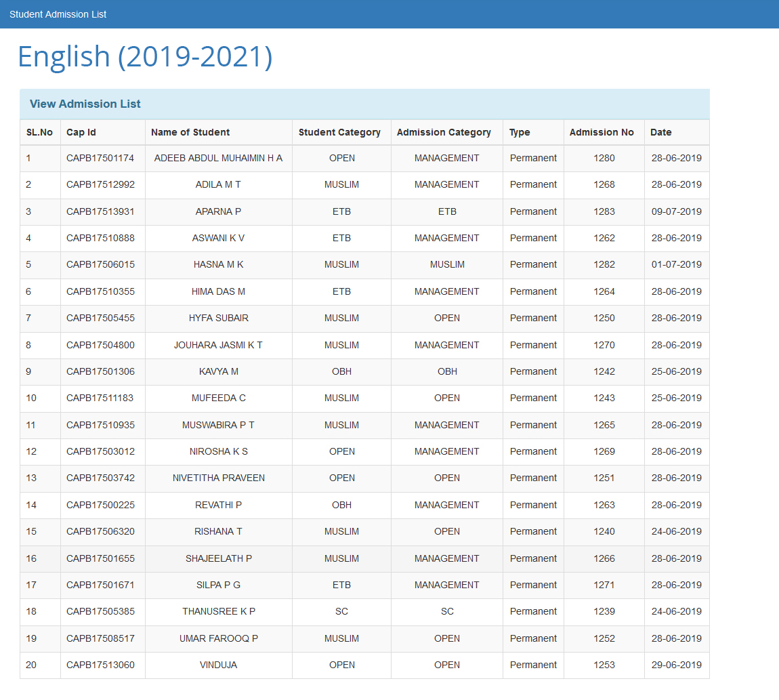Screen dimensions: 779x700
Task: Select date 29-06-2019 in VINDUJA row
Action: 676,665
